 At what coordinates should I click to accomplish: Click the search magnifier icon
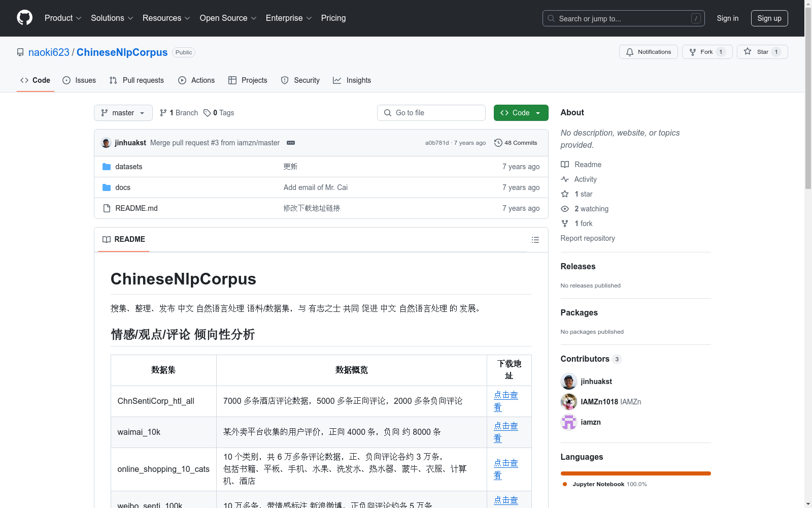pos(551,18)
